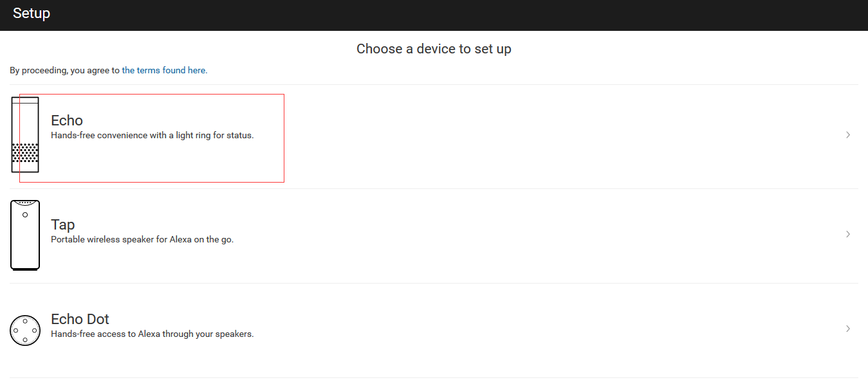868x380 pixels.
Task: Select the Echo device title
Action: point(67,120)
